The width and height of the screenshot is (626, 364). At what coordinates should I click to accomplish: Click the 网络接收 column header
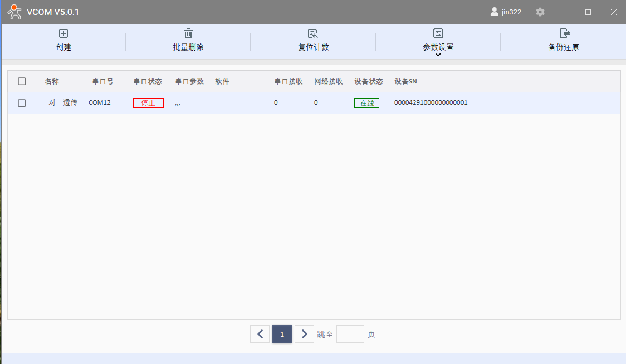[x=328, y=81]
